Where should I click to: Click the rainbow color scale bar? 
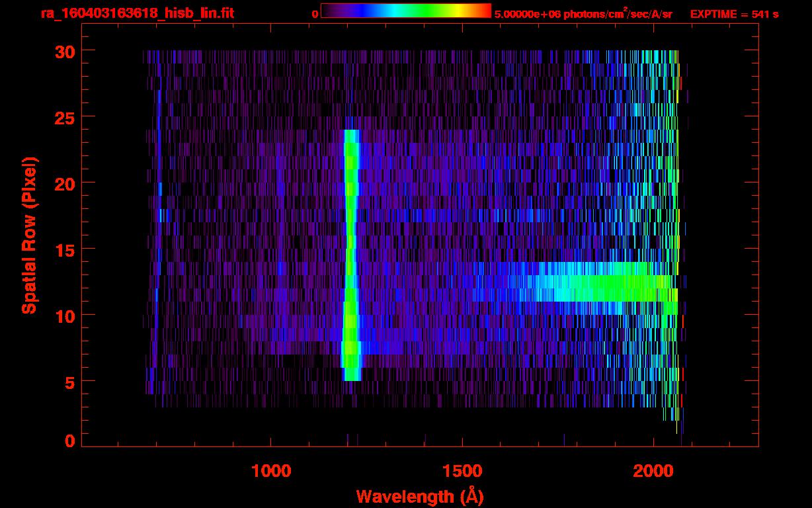coord(406,11)
